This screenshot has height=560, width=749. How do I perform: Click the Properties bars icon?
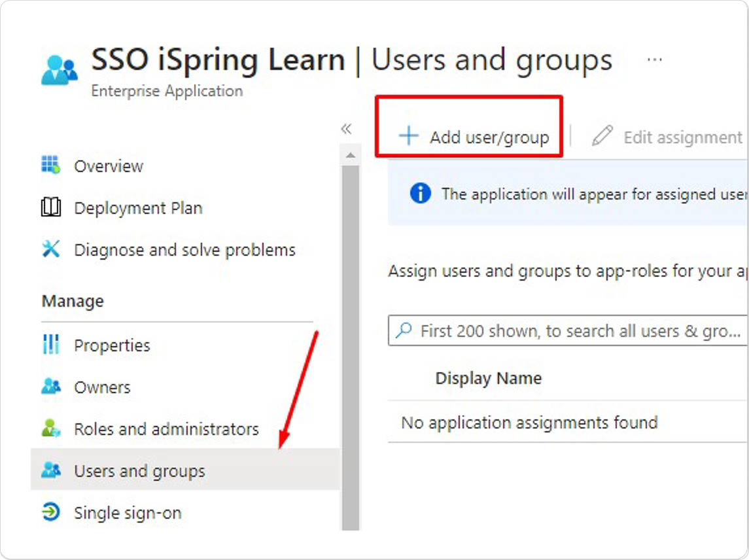coord(50,345)
